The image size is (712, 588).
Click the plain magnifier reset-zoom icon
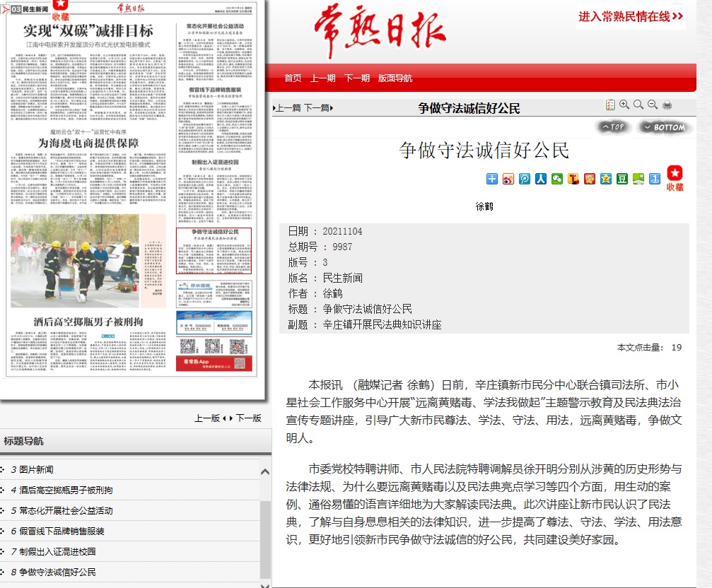click(x=638, y=105)
